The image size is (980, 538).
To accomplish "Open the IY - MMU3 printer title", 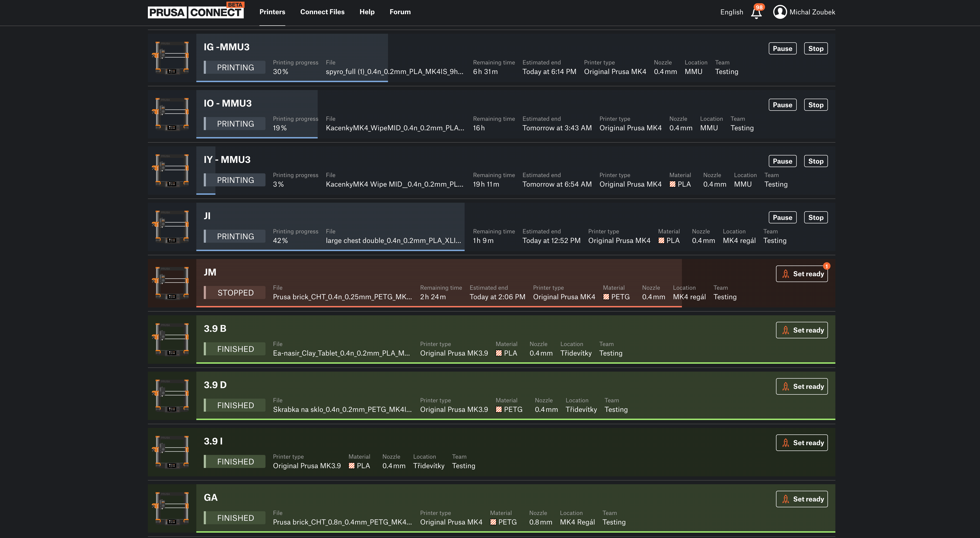I will pos(227,160).
